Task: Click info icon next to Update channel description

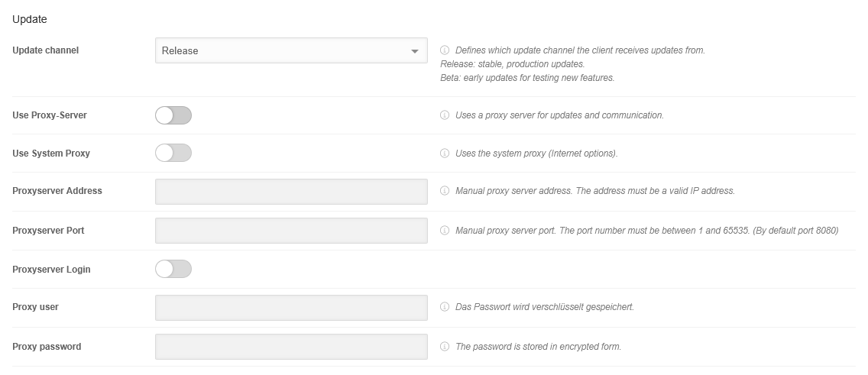Action: pos(445,50)
